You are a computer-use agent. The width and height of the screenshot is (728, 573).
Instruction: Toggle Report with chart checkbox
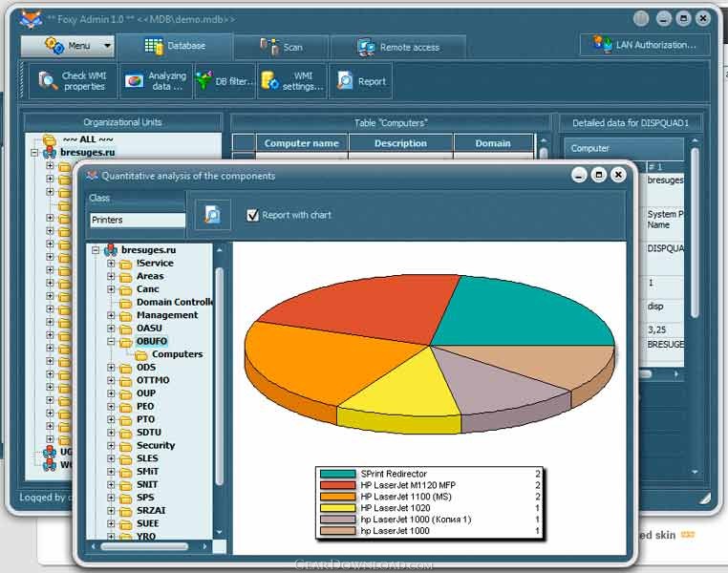click(x=252, y=215)
